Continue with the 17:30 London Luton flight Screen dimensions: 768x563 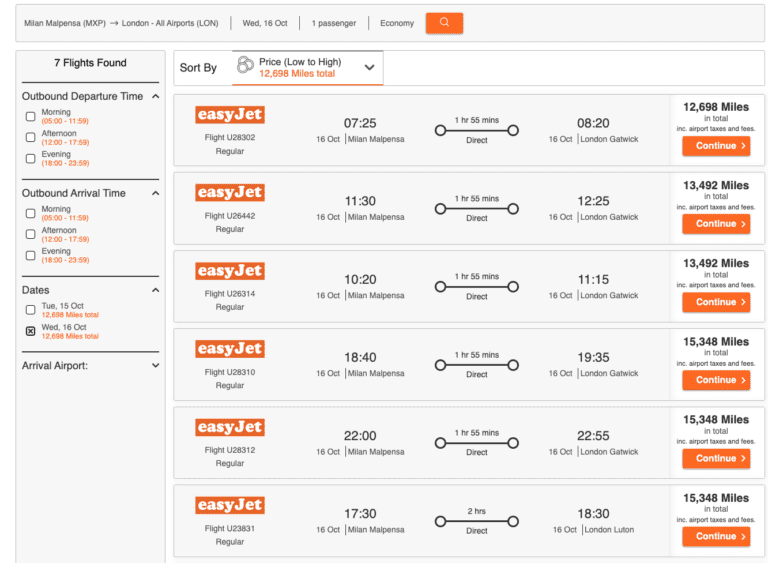tap(716, 536)
